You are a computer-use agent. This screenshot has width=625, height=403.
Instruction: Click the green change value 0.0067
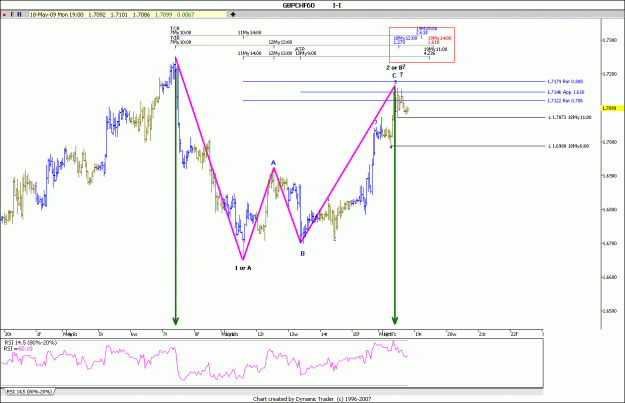185,15
